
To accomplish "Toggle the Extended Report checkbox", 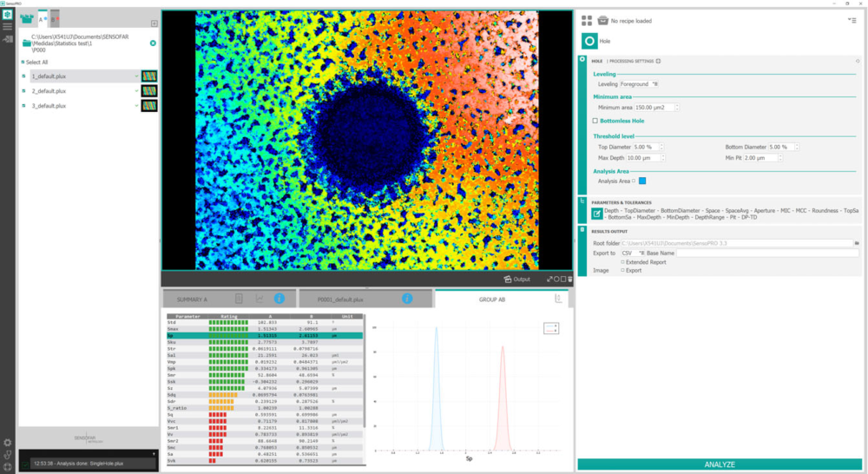I will (x=622, y=261).
